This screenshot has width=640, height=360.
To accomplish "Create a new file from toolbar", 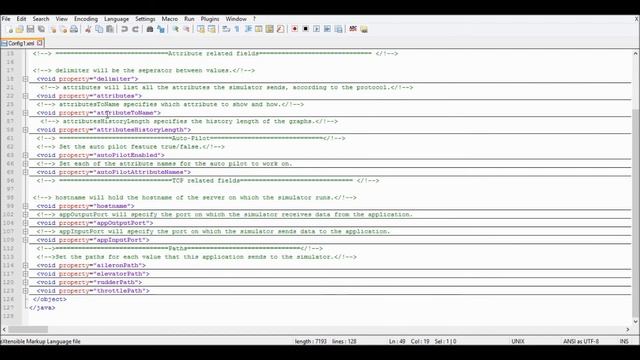I will (x=10, y=29).
